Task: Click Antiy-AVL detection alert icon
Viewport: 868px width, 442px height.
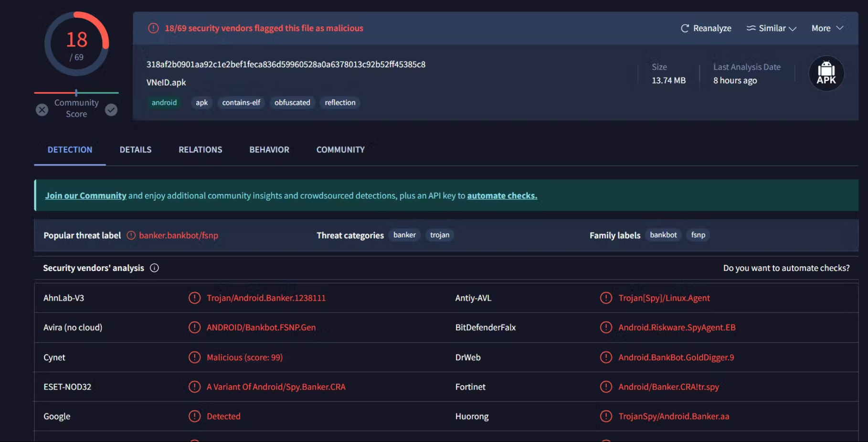Action: click(x=606, y=298)
